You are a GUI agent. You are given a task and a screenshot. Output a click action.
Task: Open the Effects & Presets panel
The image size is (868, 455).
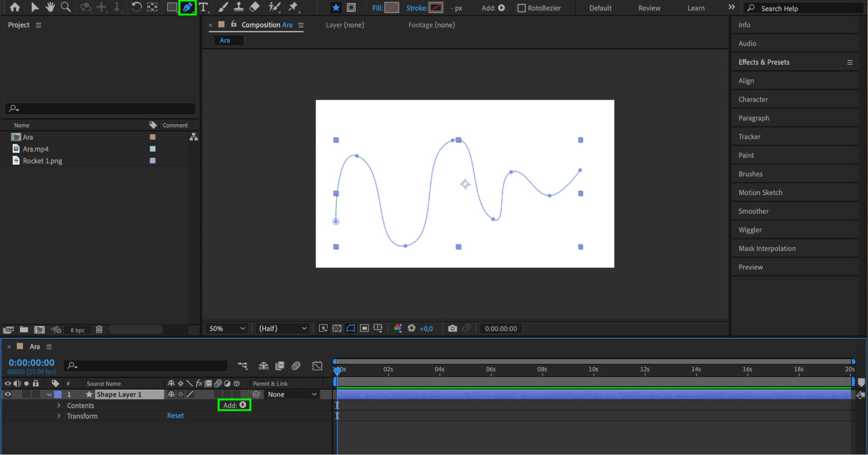point(764,62)
